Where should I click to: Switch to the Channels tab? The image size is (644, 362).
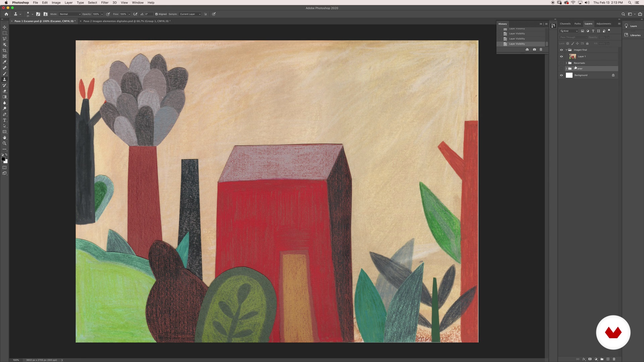(565, 24)
